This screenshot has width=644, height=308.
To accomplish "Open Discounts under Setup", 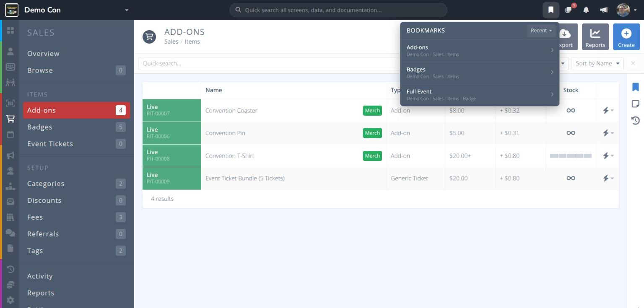I will pos(76,200).
